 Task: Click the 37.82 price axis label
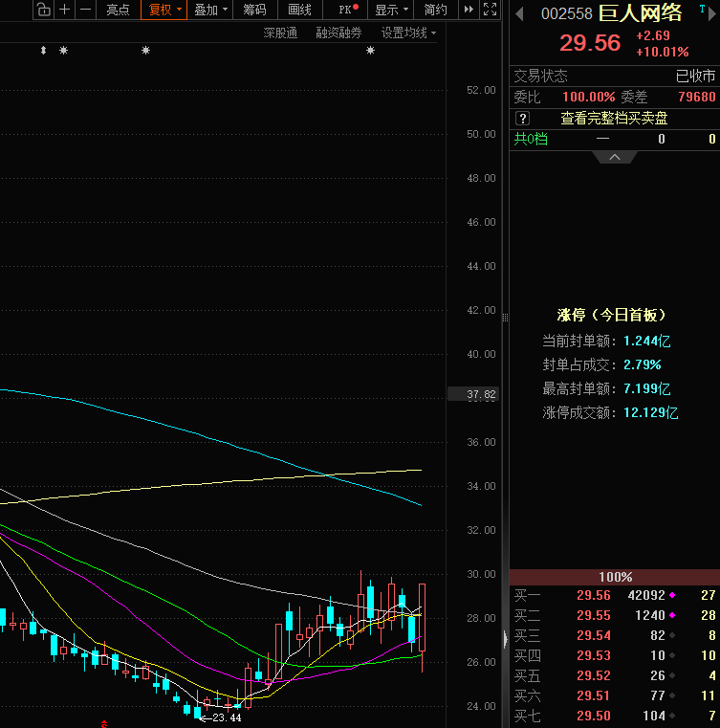[473, 394]
